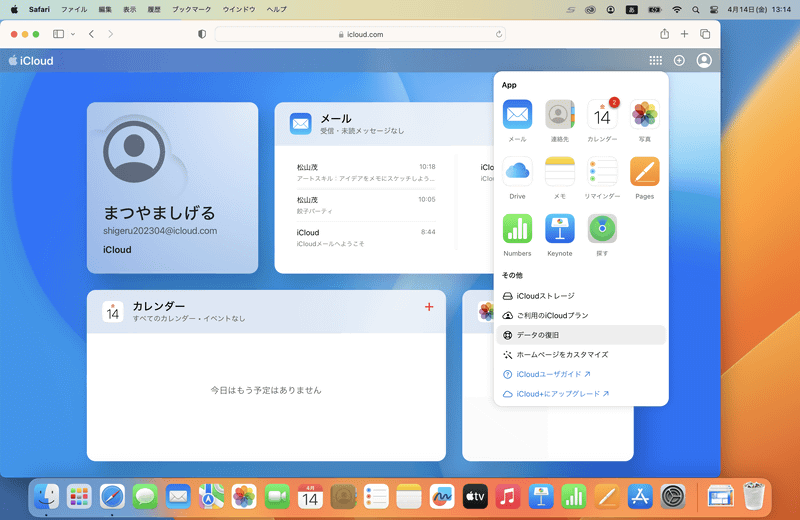Open Music from the Dock

(508, 497)
